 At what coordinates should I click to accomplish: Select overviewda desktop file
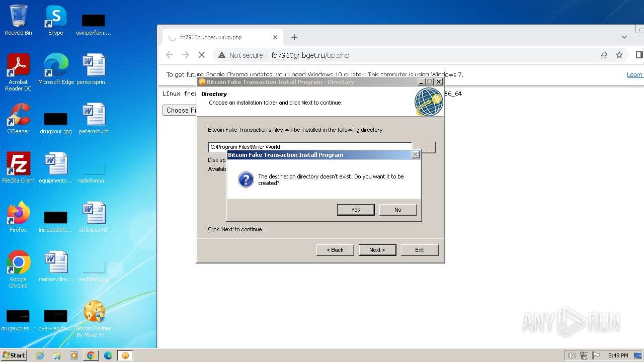tap(55, 320)
